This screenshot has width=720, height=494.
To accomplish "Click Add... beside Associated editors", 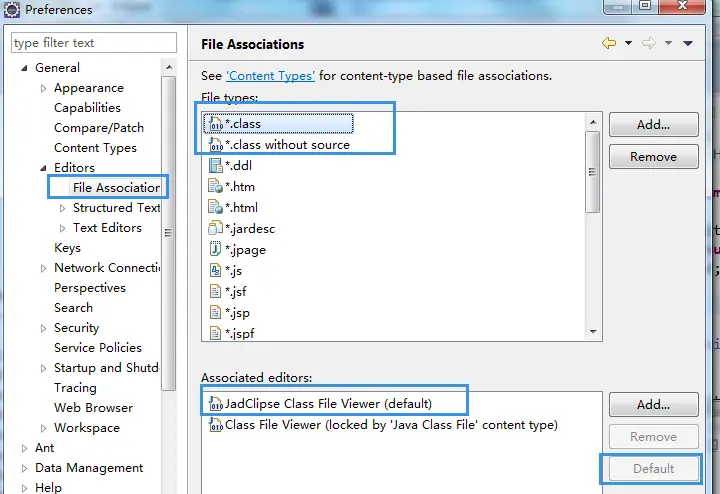I will tap(653, 404).
